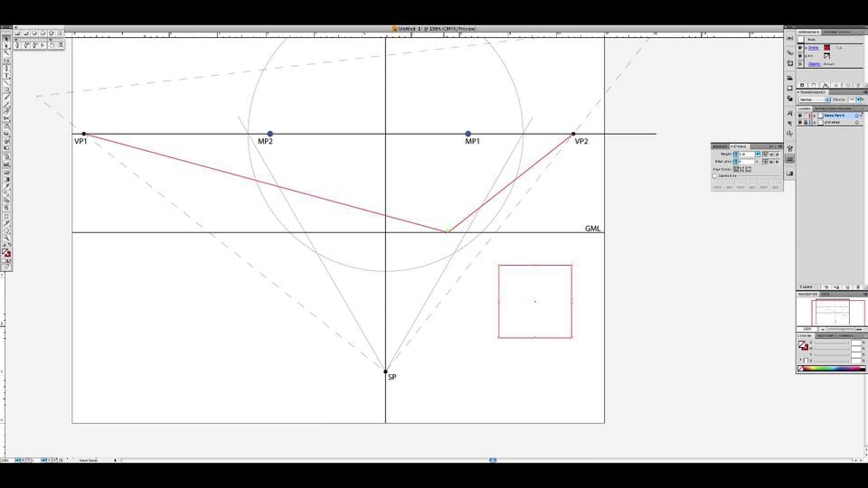Screen dimensions: 868x488
Task: Select the Lasso tool
Action: click(x=6, y=60)
